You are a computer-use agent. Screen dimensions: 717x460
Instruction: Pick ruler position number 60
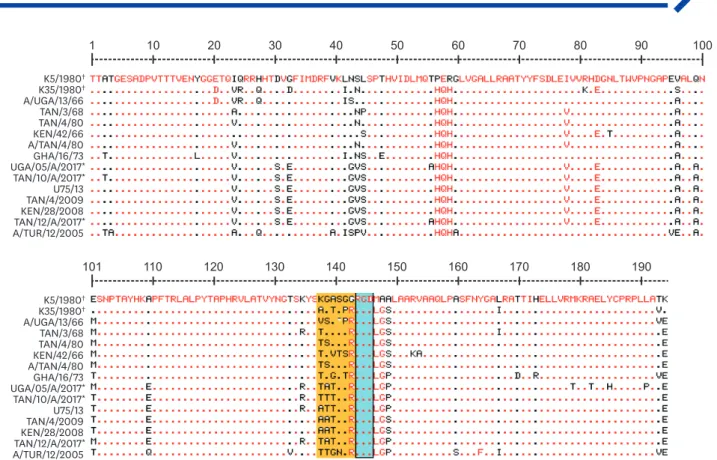click(x=458, y=45)
